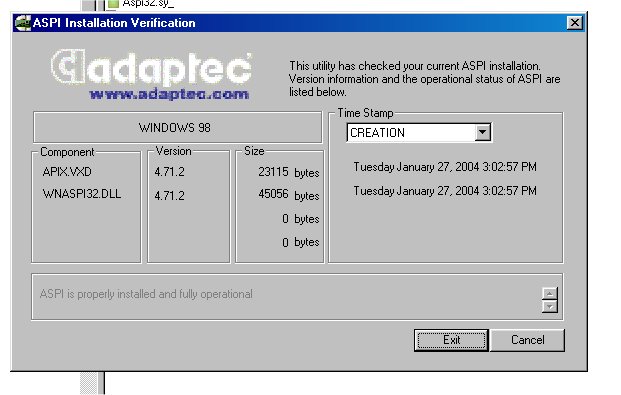Click the version 4.71.2 for APIX.VXD
This screenshot has width=621, height=395.
pyautogui.click(x=170, y=172)
